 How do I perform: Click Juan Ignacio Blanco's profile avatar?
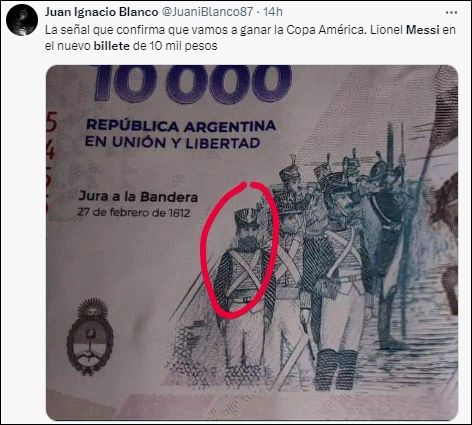click(x=22, y=20)
